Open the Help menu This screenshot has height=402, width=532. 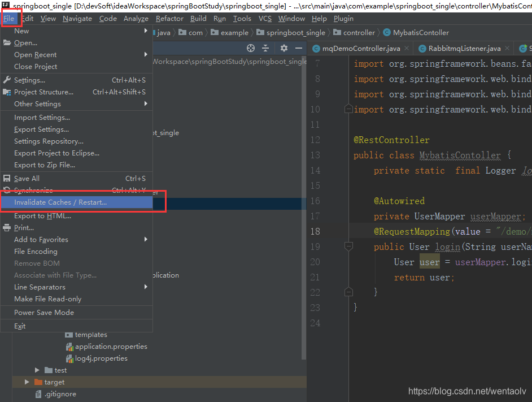coord(319,19)
